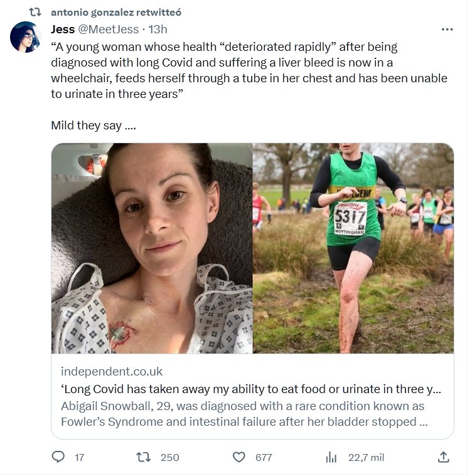Open the three-dot more options menu
The width and height of the screenshot is (472, 476).
pyautogui.click(x=447, y=30)
